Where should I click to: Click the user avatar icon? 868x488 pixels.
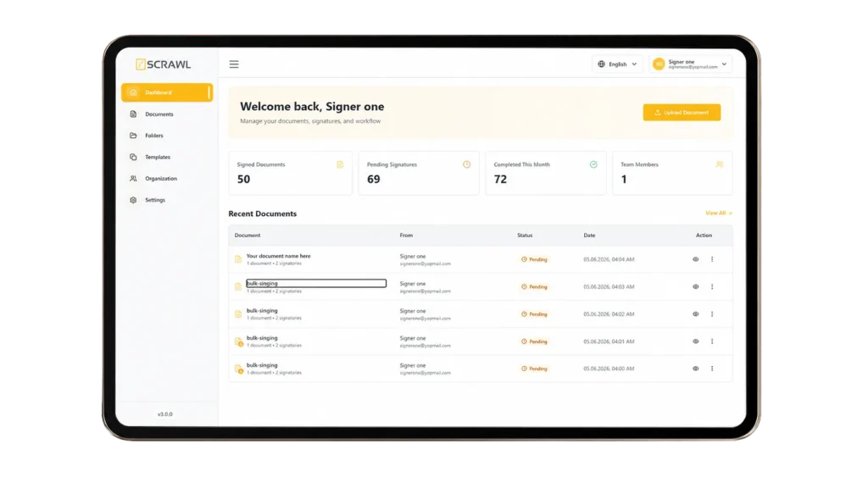point(658,64)
